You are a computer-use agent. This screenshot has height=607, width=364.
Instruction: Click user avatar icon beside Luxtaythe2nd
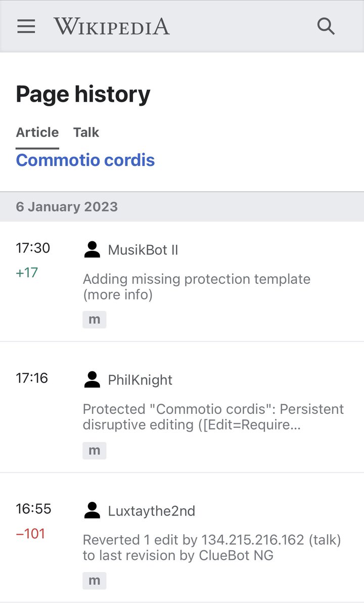point(92,510)
